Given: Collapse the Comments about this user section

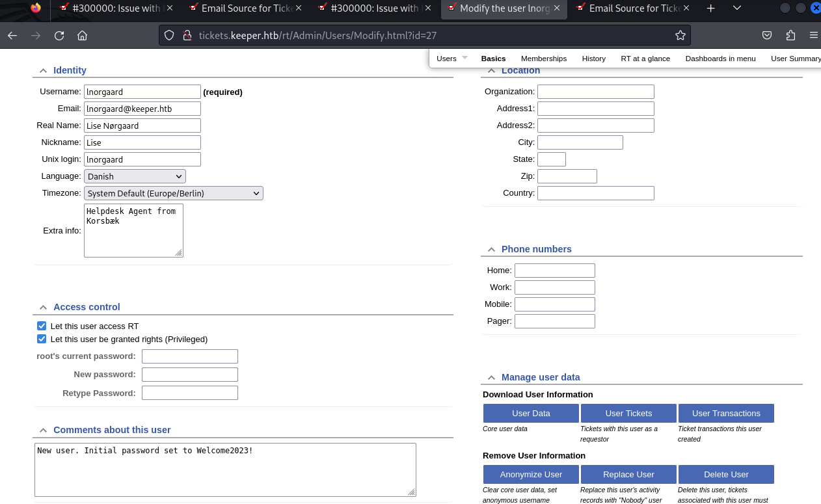Looking at the screenshot, I should pos(43,430).
